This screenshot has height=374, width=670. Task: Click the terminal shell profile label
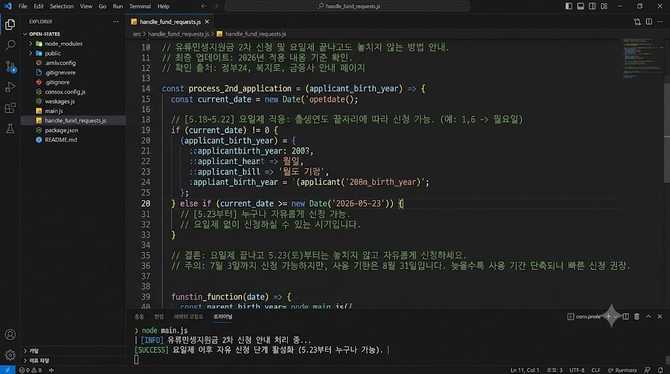click(584, 316)
